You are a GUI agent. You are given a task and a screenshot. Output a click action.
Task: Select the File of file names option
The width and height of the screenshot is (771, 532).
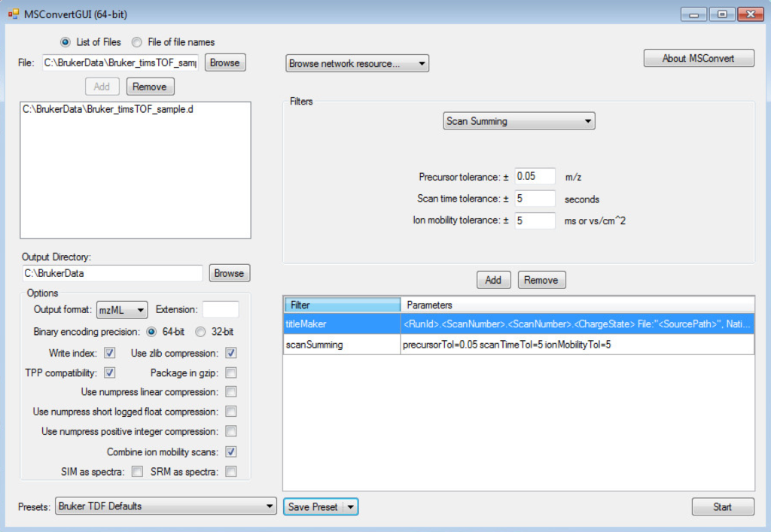137,42
